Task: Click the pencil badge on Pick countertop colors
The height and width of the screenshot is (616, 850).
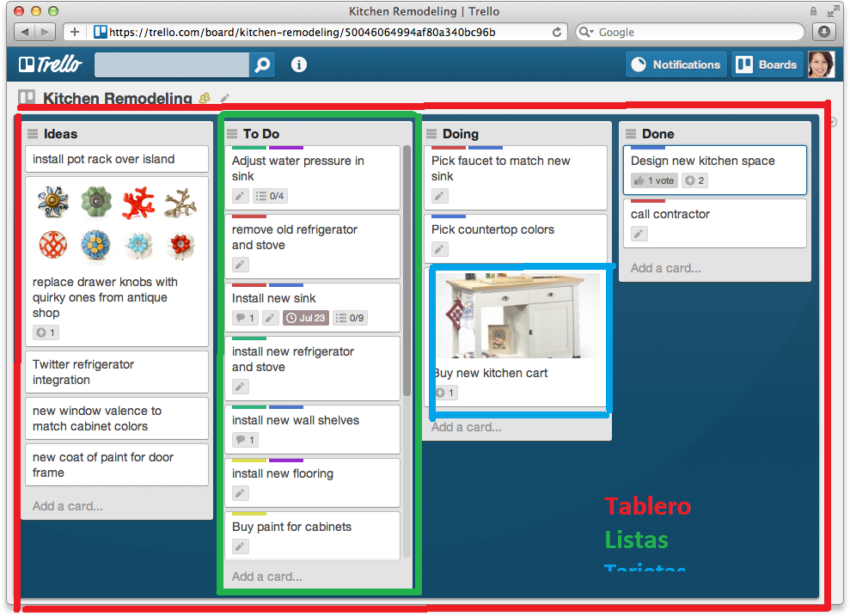Action: click(x=440, y=249)
